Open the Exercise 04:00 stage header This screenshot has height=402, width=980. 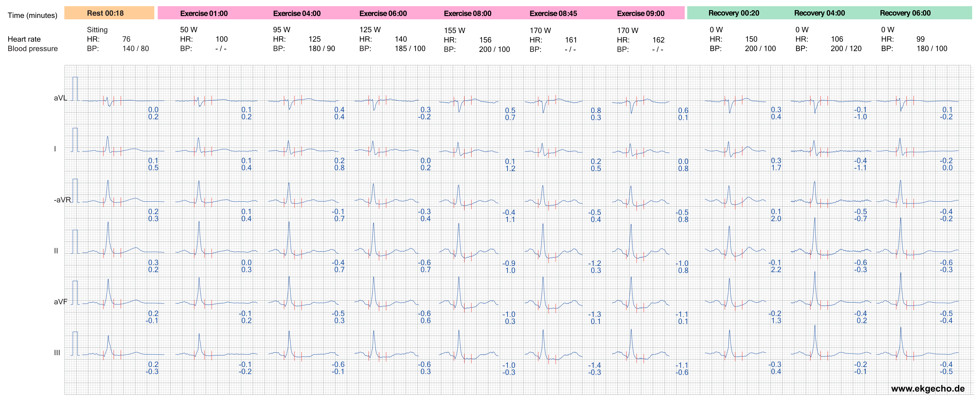click(297, 13)
